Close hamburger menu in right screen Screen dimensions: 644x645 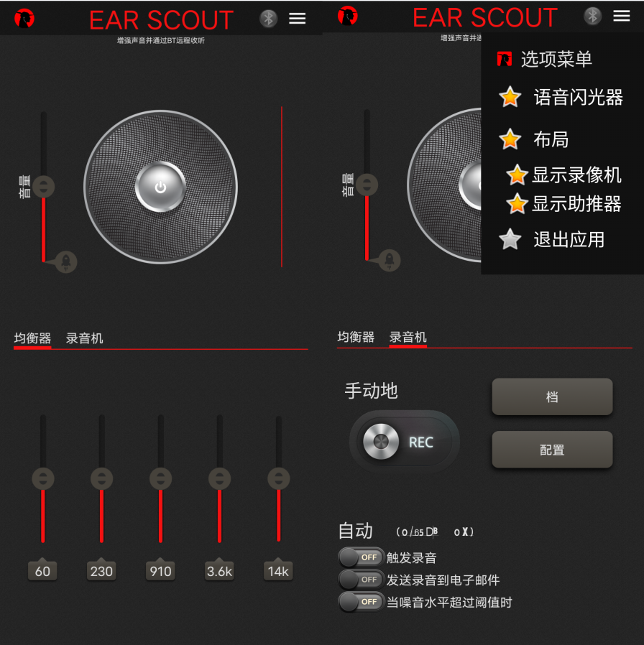(x=622, y=16)
